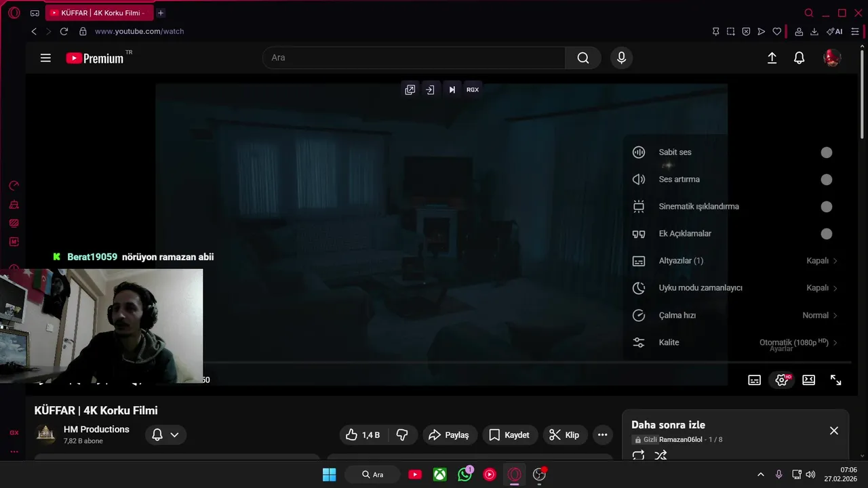Expand subscription notification bell dropdown
The width and height of the screenshot is (868, 488).
(165, 435)
